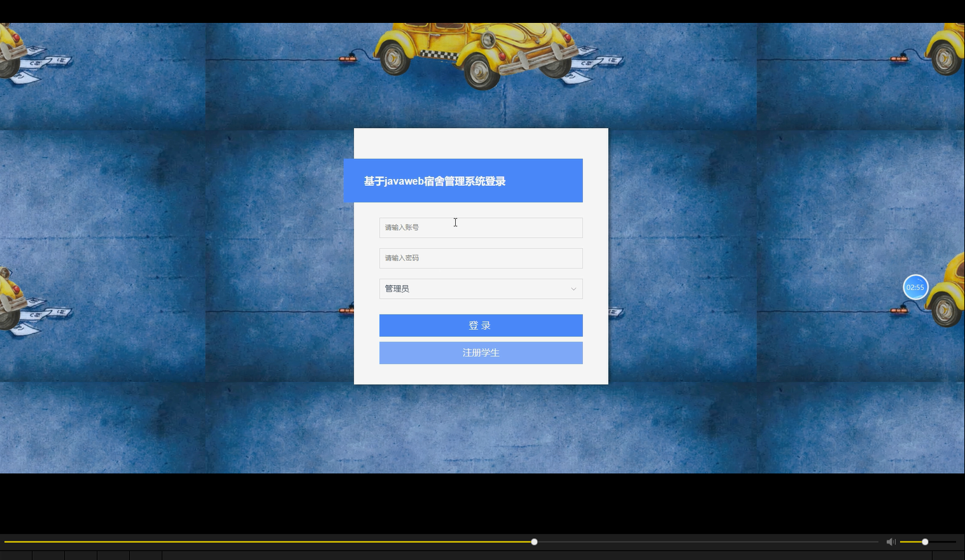
Task: Click the end of the video timeline
Action: tap(875, 542)
